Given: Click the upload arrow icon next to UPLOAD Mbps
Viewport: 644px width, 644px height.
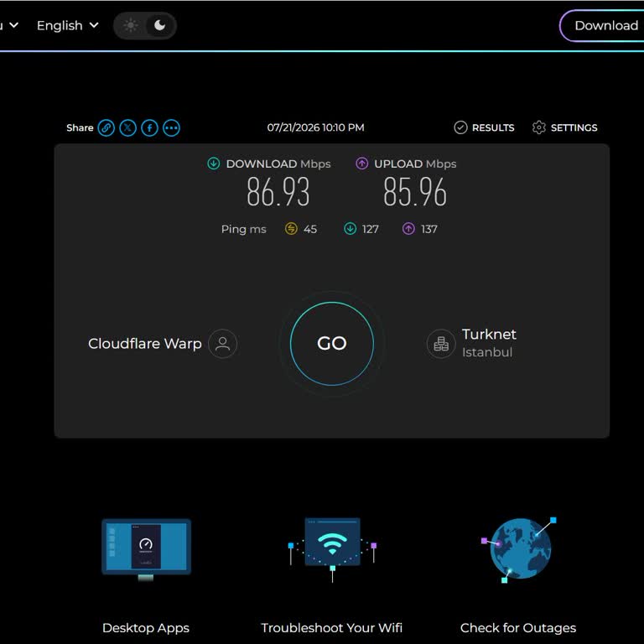Looking at the screenshot, I should pyautogui.click(x=362, y=164).
